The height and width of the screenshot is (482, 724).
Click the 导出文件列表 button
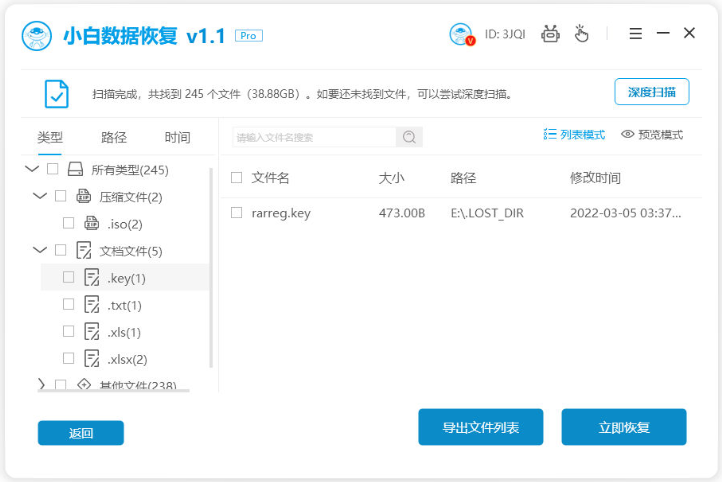tap(480, 427)
